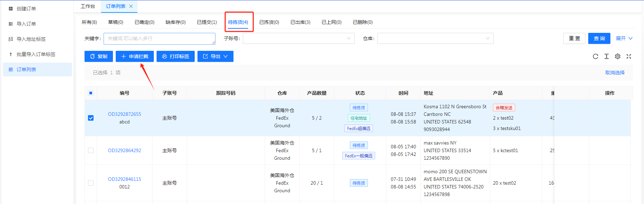
Task: Open 创建订单 in the sidebar
Action: [26, 9]
